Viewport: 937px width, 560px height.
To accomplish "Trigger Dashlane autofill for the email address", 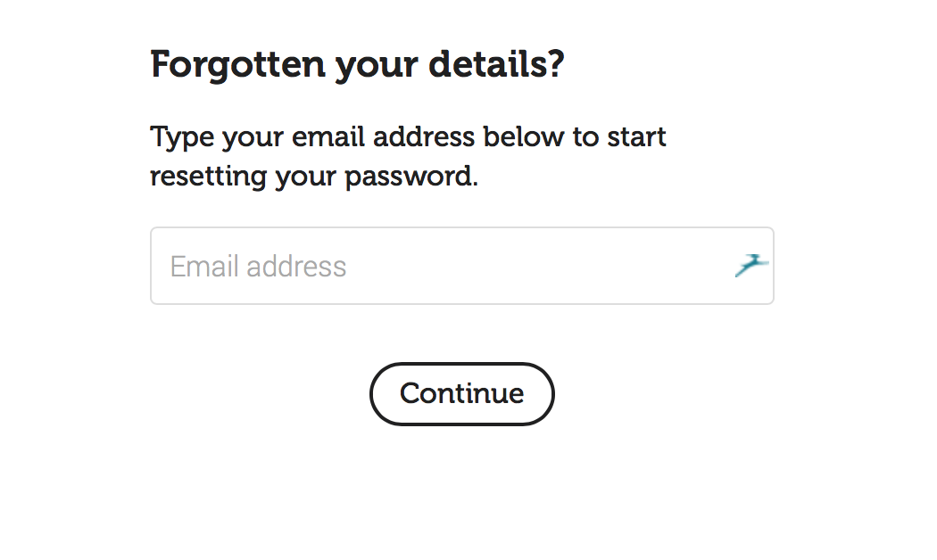I will pyautogui.click(x=751, y=265).
